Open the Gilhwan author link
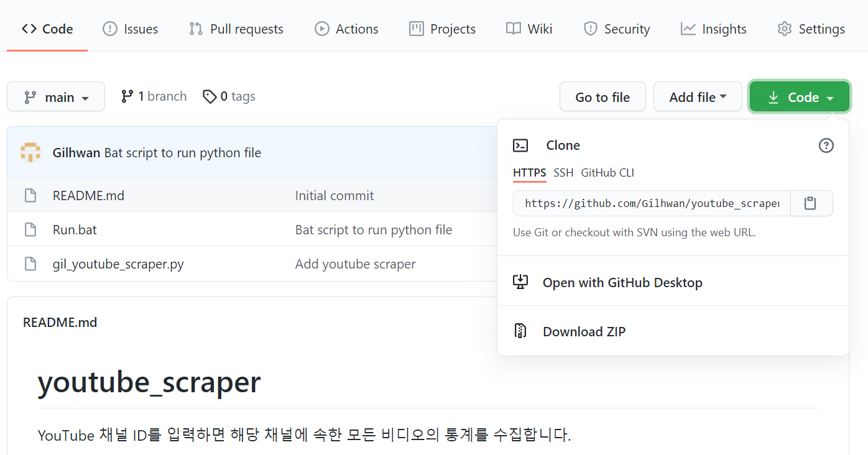The height and width of the screenshot is (455, 868). point(76,153)
